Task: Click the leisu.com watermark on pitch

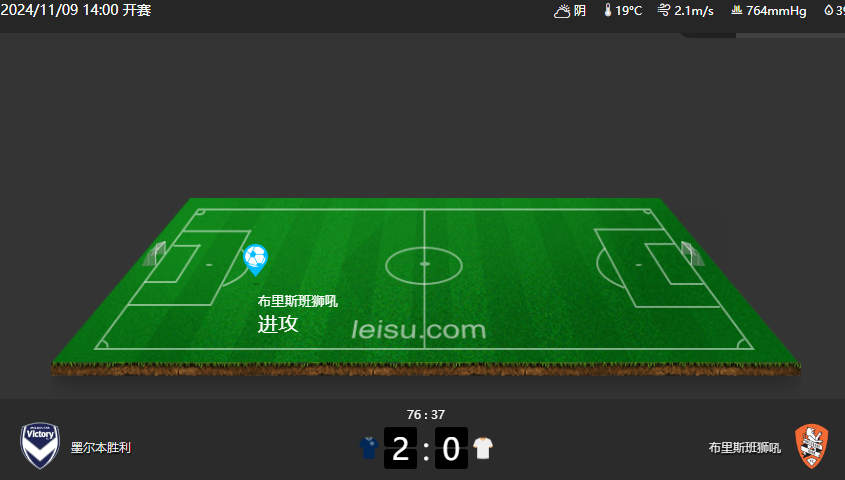Action: (419, 330)
